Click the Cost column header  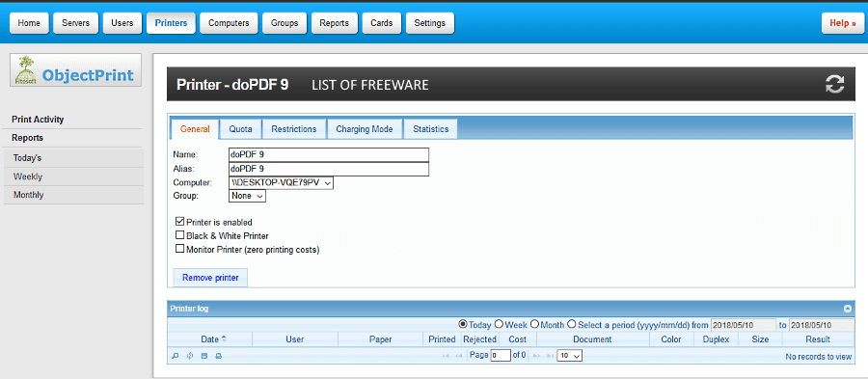click(x=518, y=339)
